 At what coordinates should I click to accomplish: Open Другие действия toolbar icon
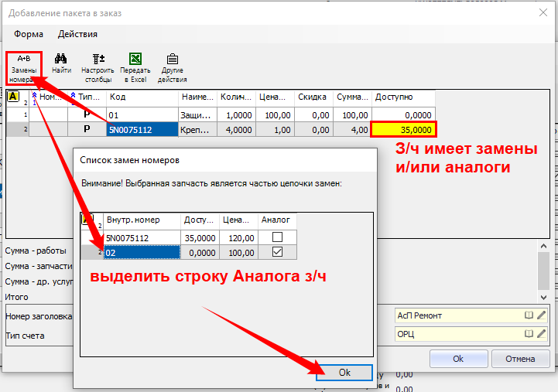click(x=172, y=67)
